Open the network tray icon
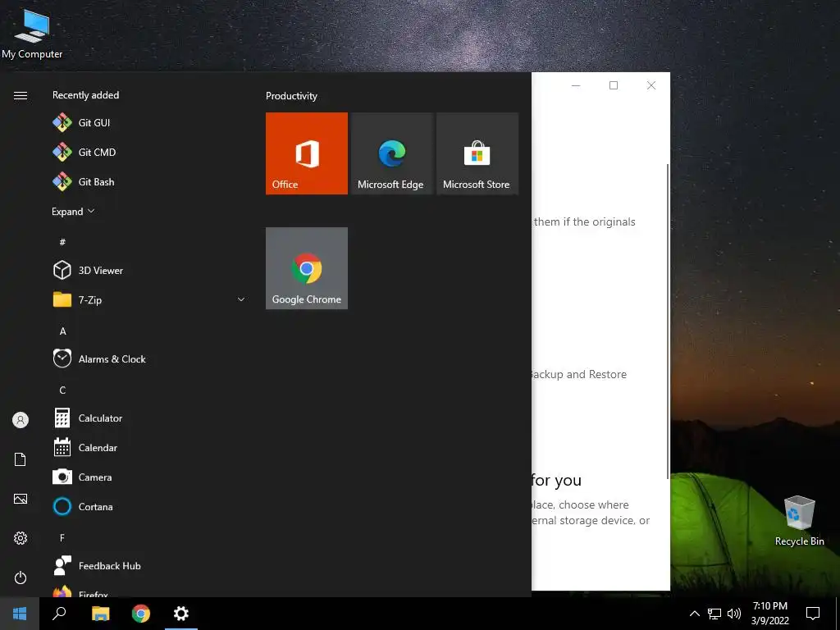 (x=714, y=614)
